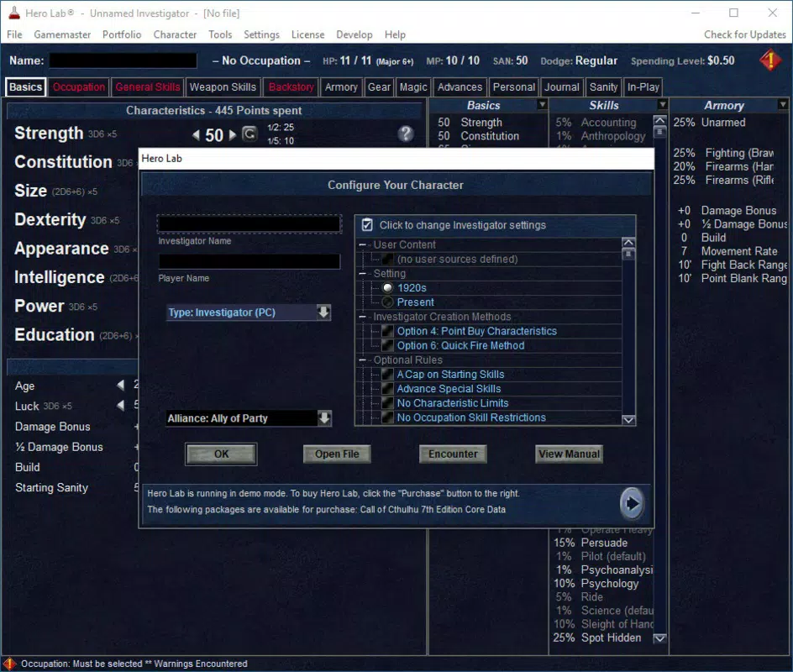Switch to the General Skills tab

(x=148, y=87)
